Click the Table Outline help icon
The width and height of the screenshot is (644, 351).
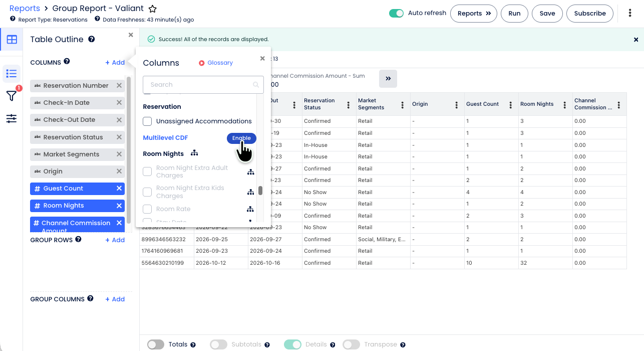click(92, 39)
